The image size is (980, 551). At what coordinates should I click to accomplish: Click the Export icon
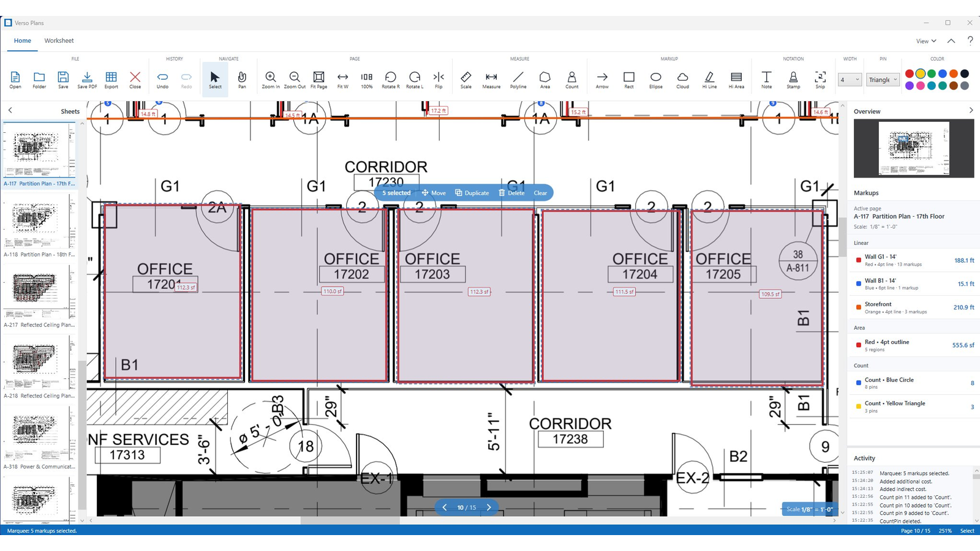(x=111, y=80)
